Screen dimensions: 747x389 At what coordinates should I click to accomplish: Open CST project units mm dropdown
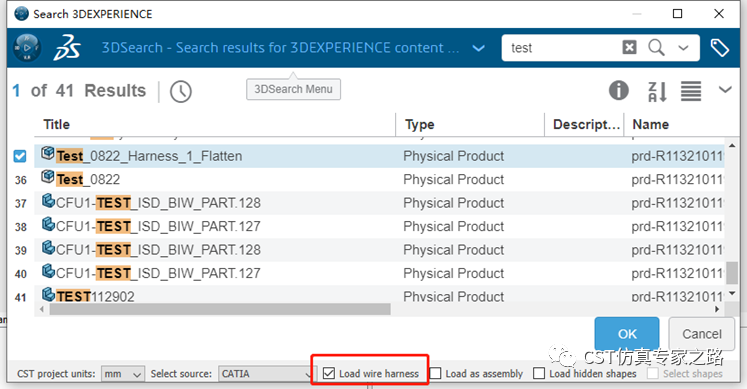tap(122, 374)
